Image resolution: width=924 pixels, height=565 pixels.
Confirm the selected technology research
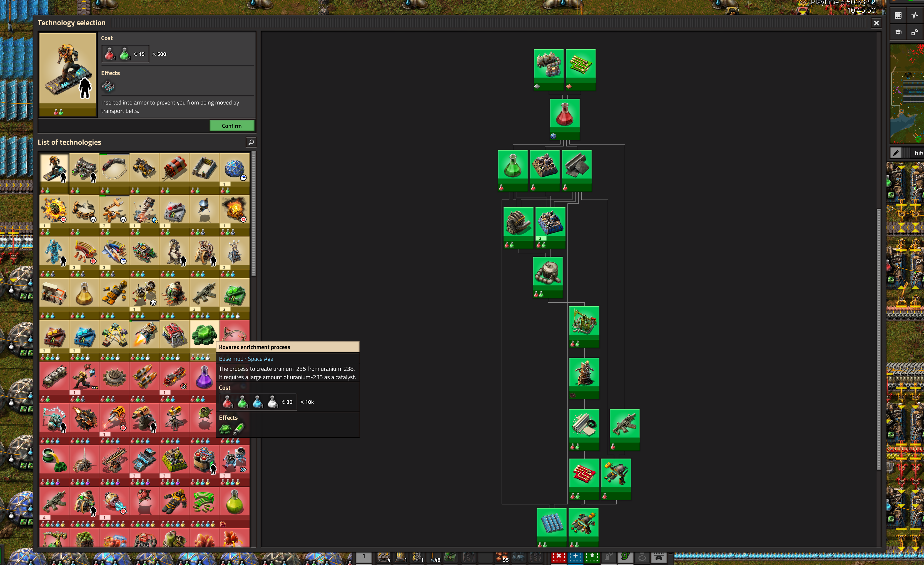coord(232,126)
